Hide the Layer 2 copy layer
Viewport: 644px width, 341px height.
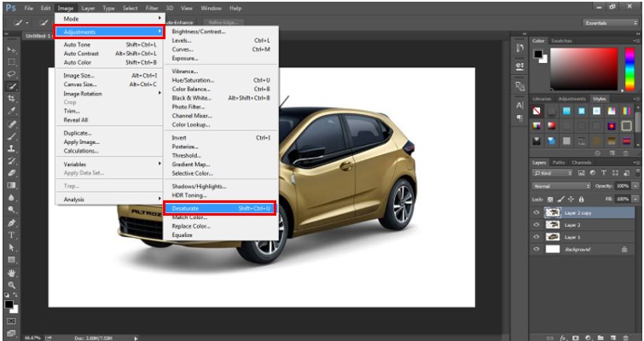pos(537,212)
